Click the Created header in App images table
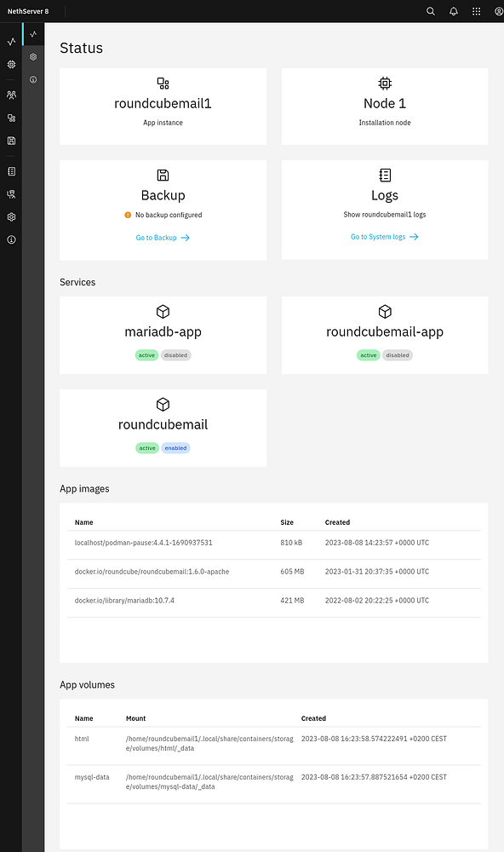The width and height of the screenshot is (504, 852). tap(337, 522)
